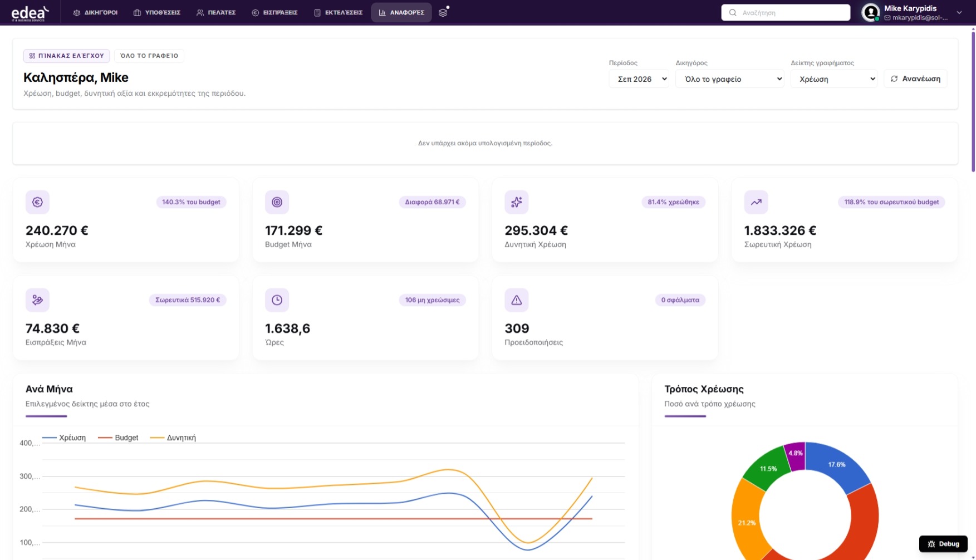Click the user avatar icon
The height and width of the screenshot is (560, 976).
[x=871, y=12]
